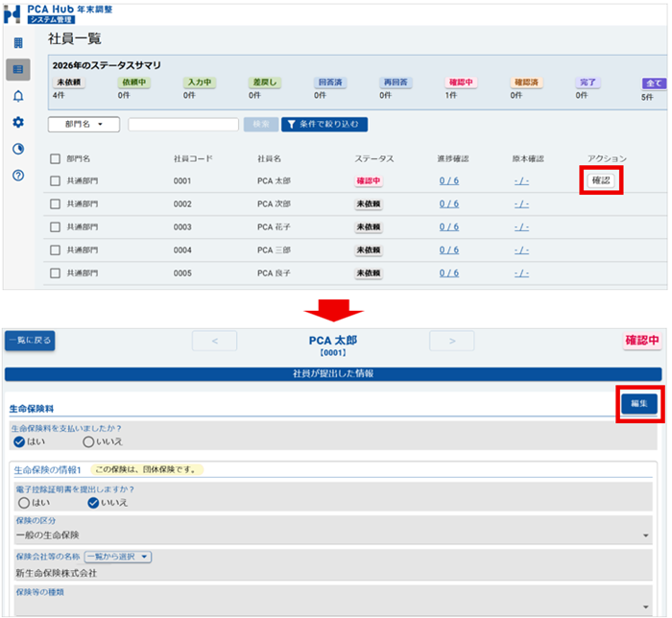Click 条件で絞り込む filter button
The height and width of the screenshot is (618, 672).
324,124
